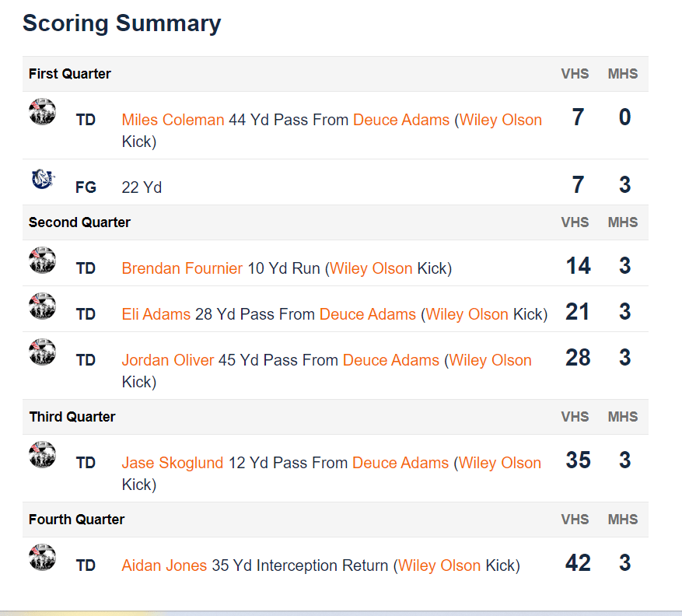Click team logo beside Brendan Fournier touchdown
The image size is (682, 616).
coord(42,261)
